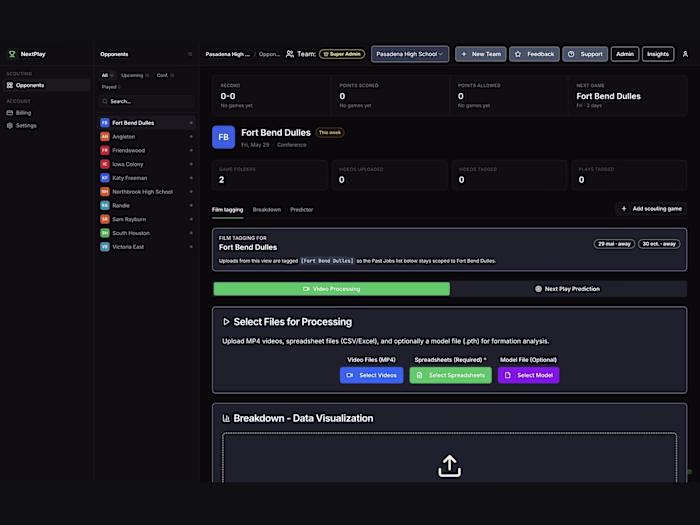The image size is (700, 525).
Task: Click the small green indicator at right edge
Action: 689,471
